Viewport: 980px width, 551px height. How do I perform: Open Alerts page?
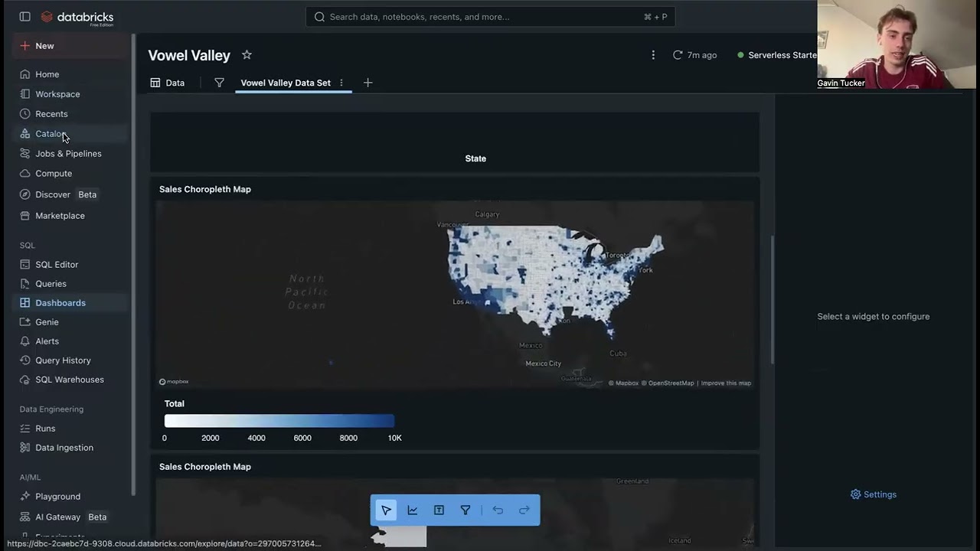click(71, 341)
